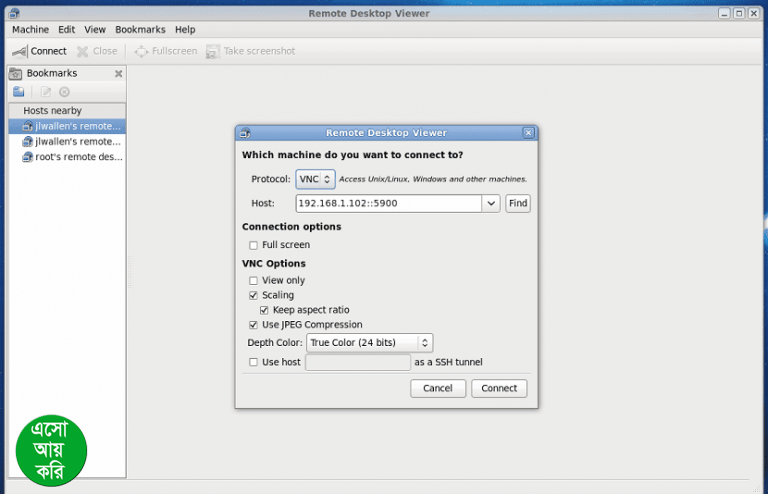Toggle the View only checkbox
768x494 pixels.
click(254, 281)
